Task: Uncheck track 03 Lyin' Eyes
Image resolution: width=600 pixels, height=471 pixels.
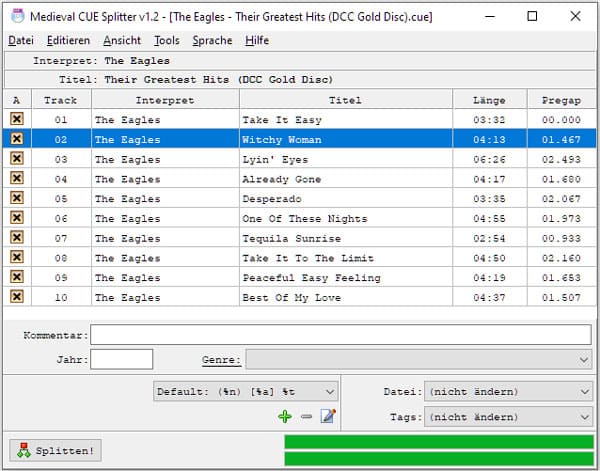Action: 17,158
